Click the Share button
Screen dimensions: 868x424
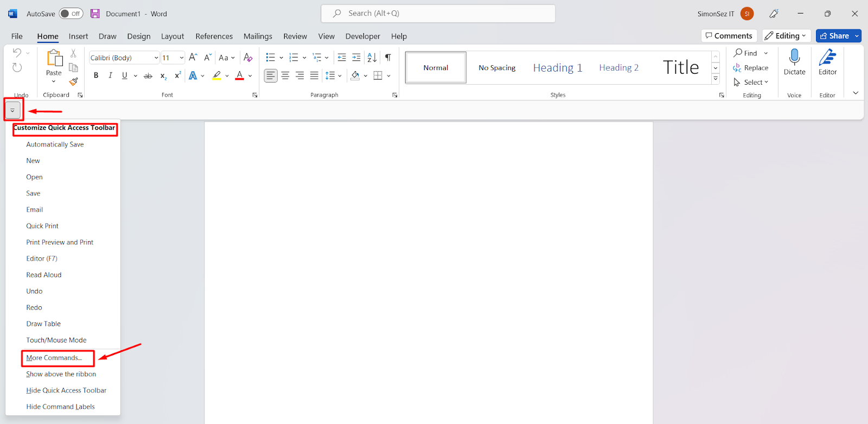(x=834, y=36)
